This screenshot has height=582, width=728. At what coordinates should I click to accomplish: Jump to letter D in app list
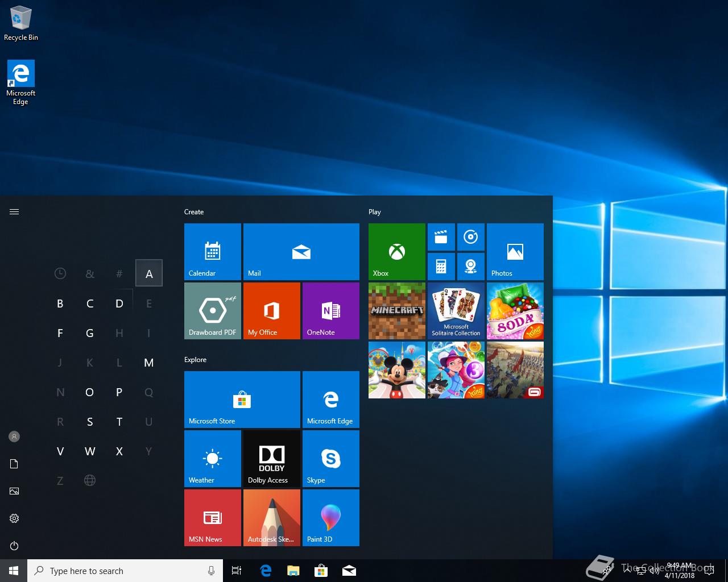(119, 304)
